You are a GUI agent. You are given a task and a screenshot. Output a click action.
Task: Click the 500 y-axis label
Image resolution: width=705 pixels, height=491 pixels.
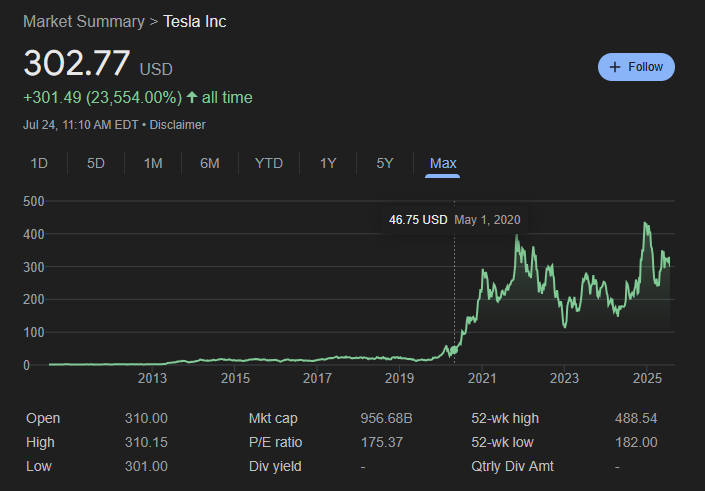click(x=34, y=201)
